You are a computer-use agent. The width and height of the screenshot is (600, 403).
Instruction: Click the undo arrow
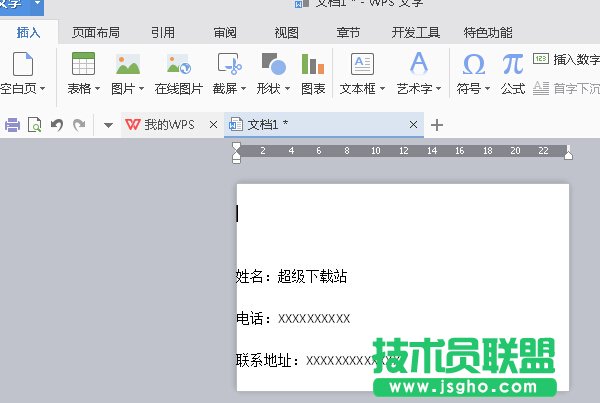click(x=57, y=126)
